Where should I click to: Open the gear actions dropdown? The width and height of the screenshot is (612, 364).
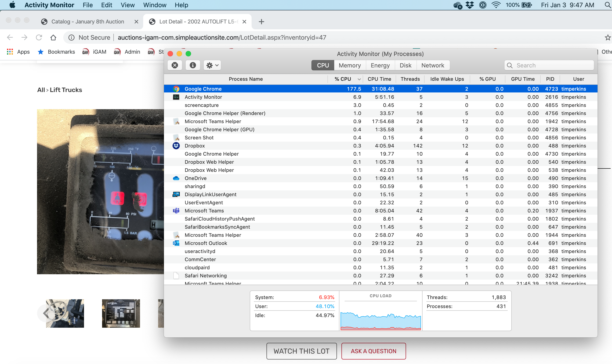[212, 65]
